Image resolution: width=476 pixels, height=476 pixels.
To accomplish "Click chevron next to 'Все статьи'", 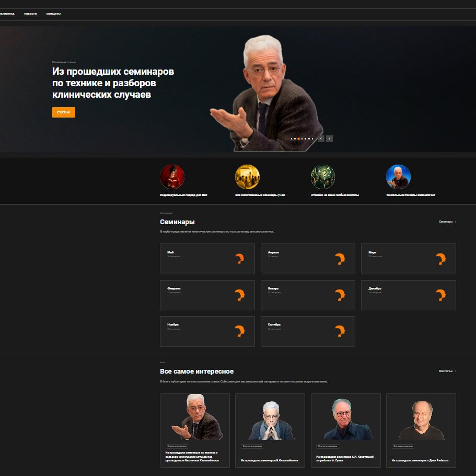I will coord(455,371).
